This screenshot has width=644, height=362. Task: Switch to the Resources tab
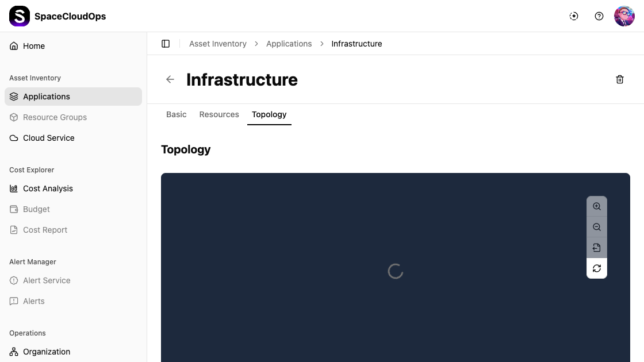click(x=219, y=114)
